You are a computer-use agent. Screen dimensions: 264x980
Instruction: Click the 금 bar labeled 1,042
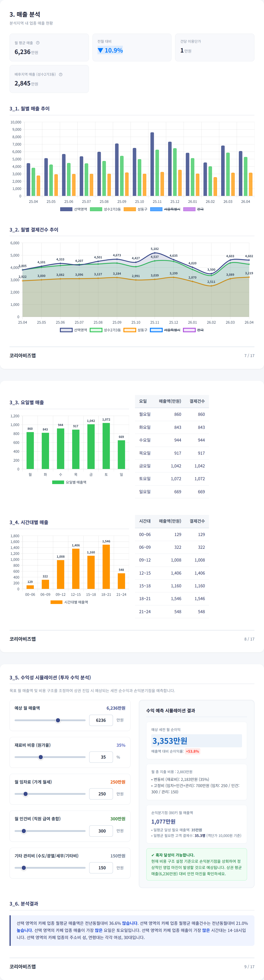tap(91, 447)
